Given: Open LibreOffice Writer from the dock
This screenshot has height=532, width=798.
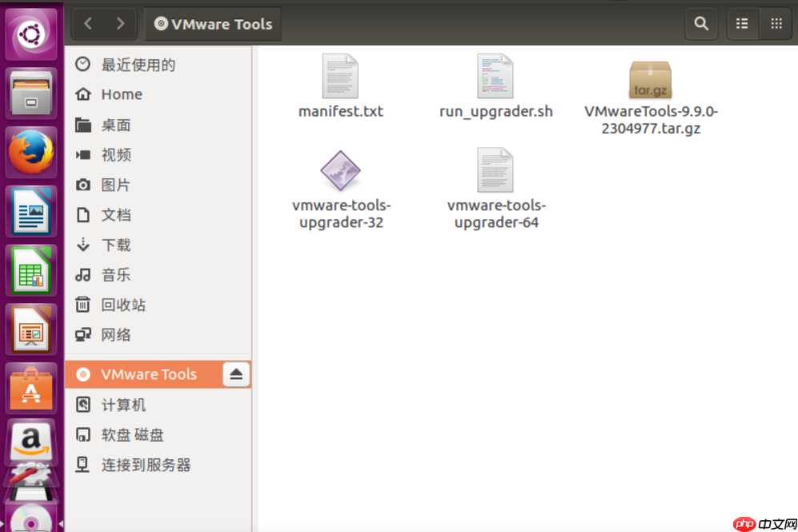Looking at the screenshot, I should coord(31,211).
